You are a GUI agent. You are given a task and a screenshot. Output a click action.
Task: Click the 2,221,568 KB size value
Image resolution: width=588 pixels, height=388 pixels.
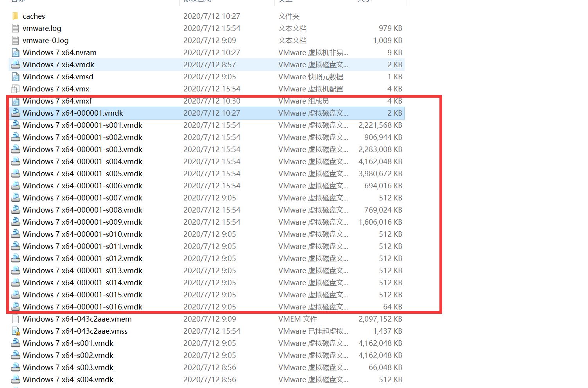380,125
